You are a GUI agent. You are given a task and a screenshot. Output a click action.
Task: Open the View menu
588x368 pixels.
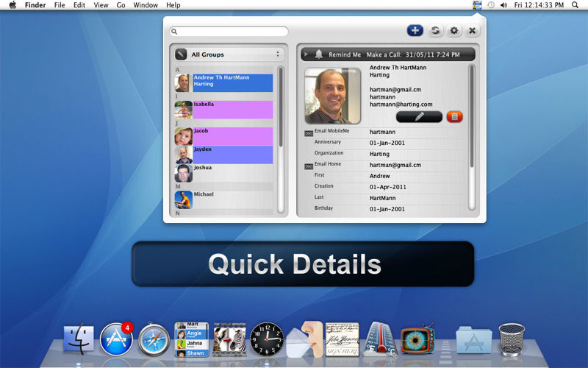(101, 5)
